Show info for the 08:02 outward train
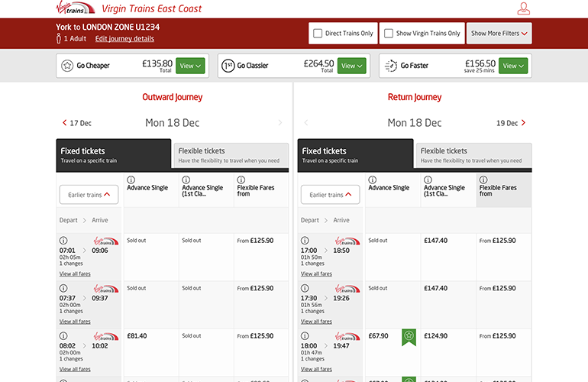This screenshot has width=588, height=382. click(x=63, y=336)
